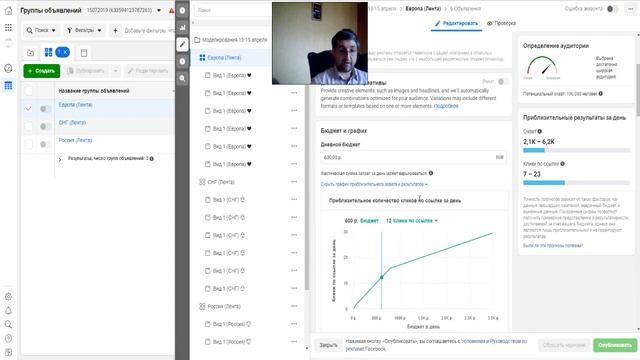Select СНГ (Лента) ad set in tree

[x=221, y=182]
